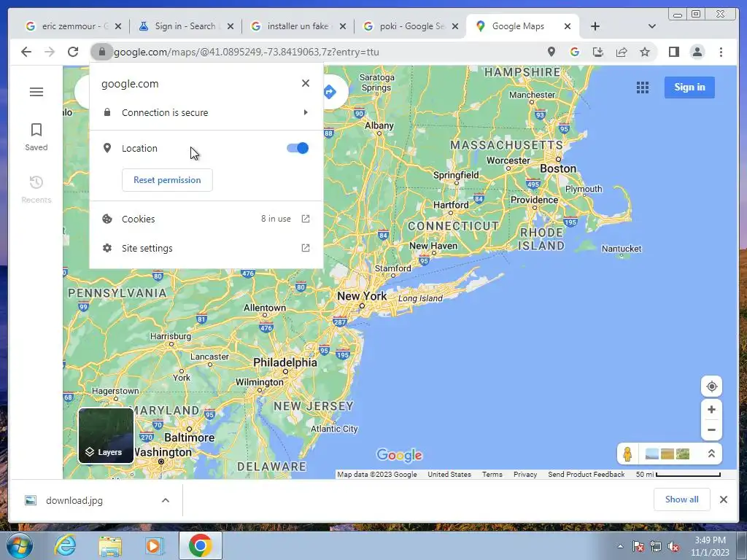The width and height of the screenshot is (747, 560).
Task: Click the volume tray icon
Action: [673, 546]
